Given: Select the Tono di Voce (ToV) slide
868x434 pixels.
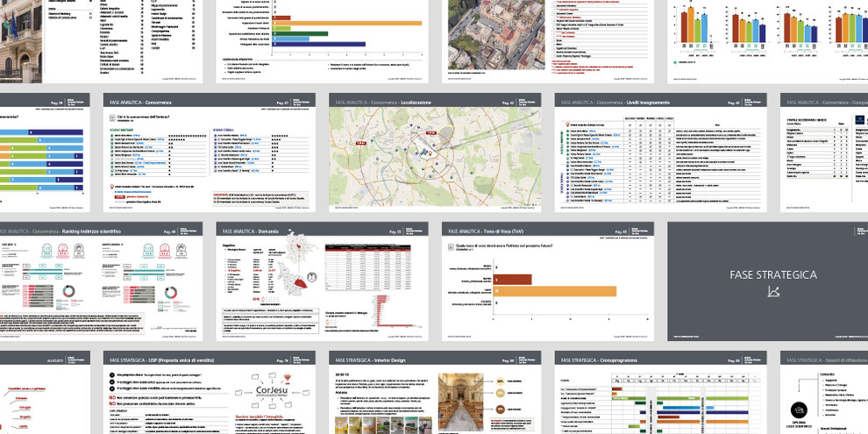Looking at the screenshot, I should pos(547,281).
